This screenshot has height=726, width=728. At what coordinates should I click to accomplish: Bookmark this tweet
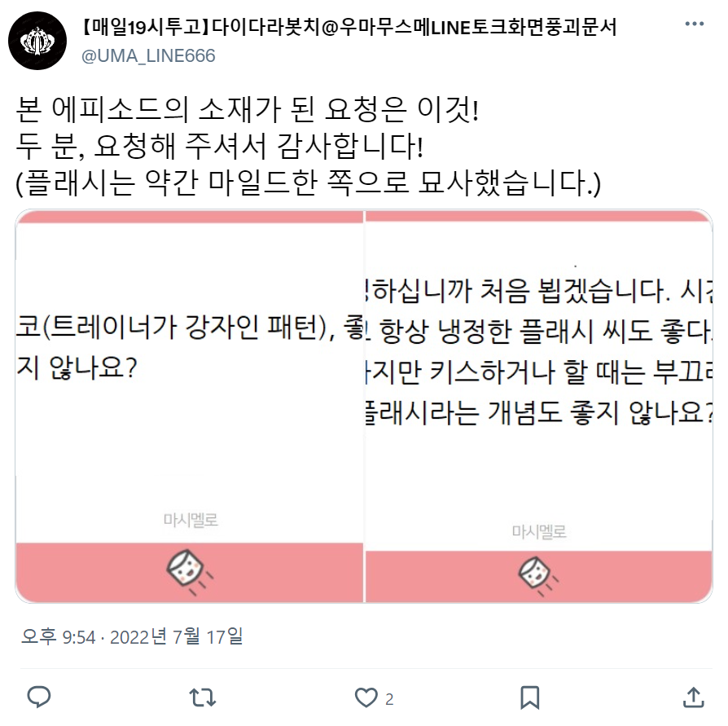coord(530,697)
